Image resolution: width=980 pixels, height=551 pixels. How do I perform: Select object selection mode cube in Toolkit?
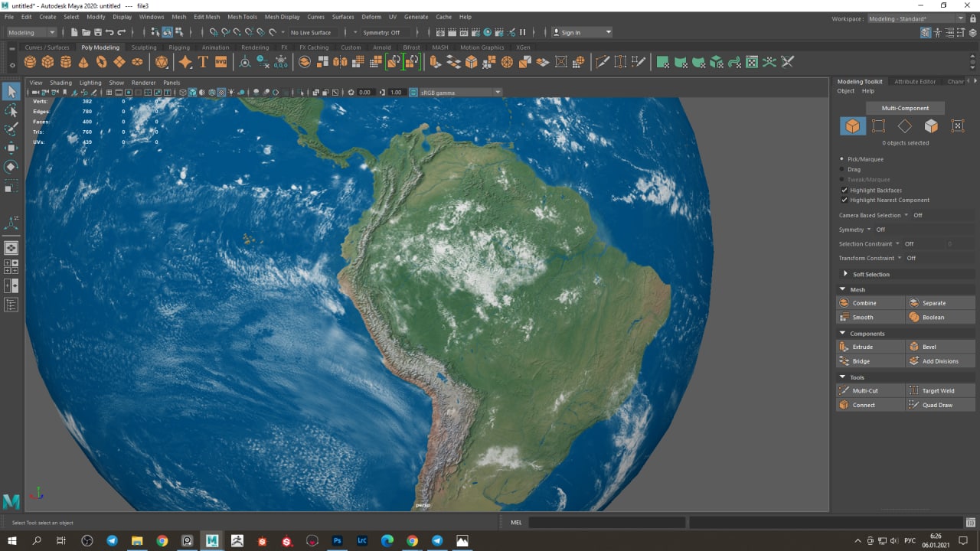853,126
